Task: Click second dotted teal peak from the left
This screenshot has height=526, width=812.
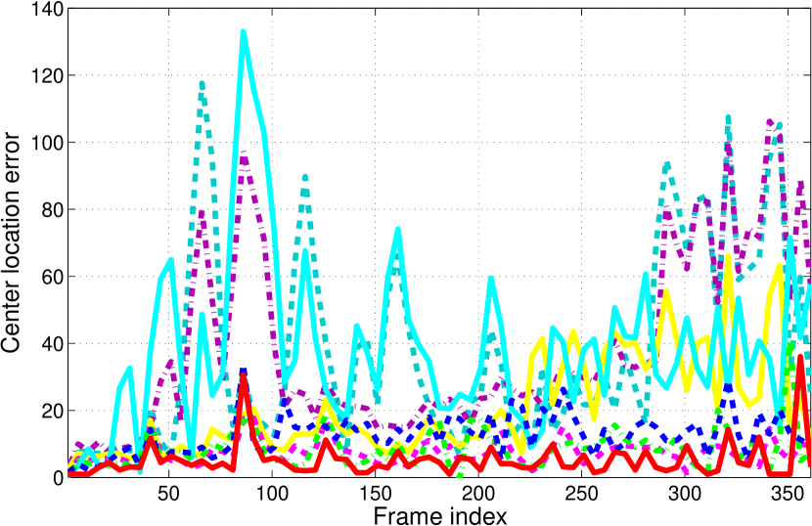Action: pos(305,178)
